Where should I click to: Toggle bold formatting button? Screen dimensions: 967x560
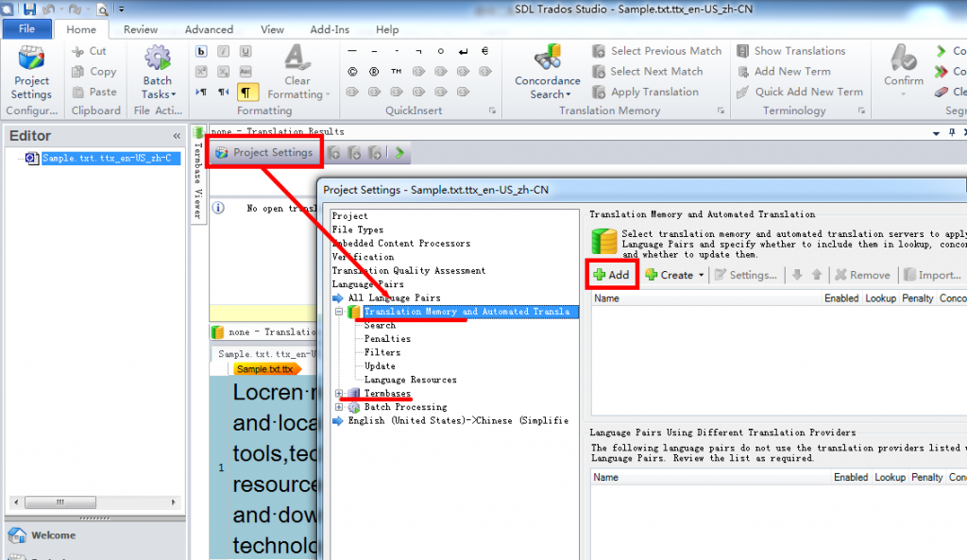[x=201, y=51]
